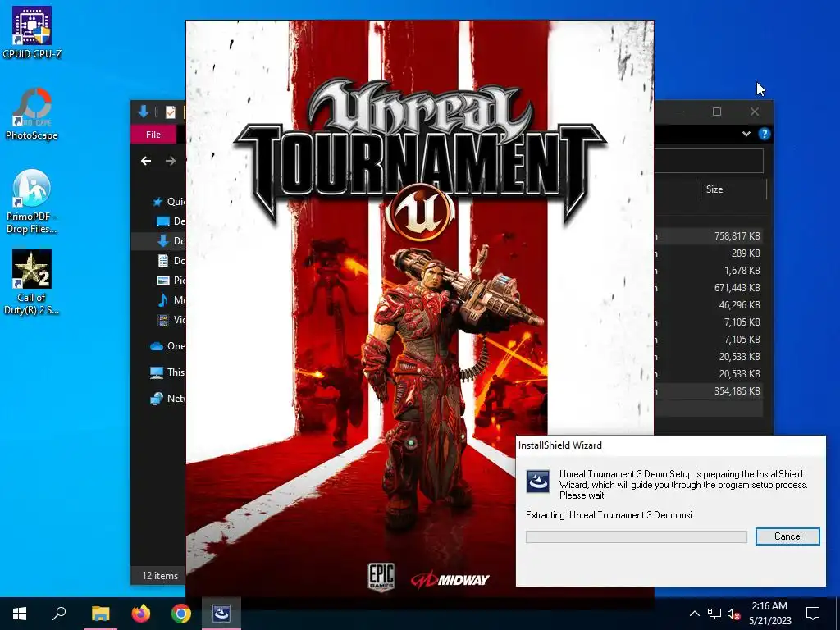840x630 pixels.
Task: Show hidden system tray icons
Action: tap(694, 614)
